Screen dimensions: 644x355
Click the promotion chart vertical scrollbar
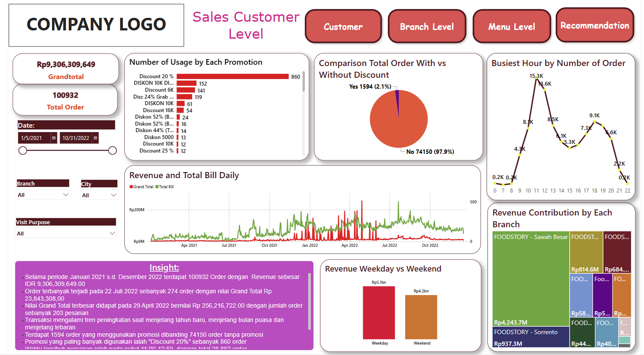click(304, 82)
